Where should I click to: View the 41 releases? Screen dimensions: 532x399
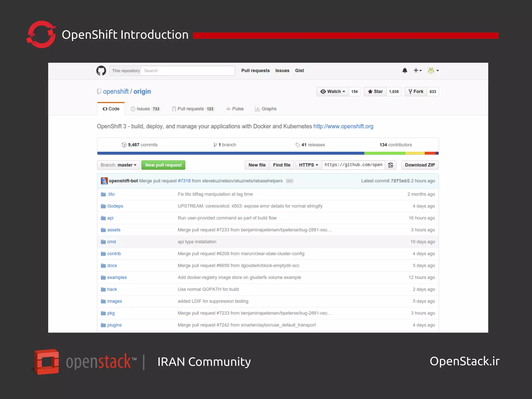coord(310,145)
